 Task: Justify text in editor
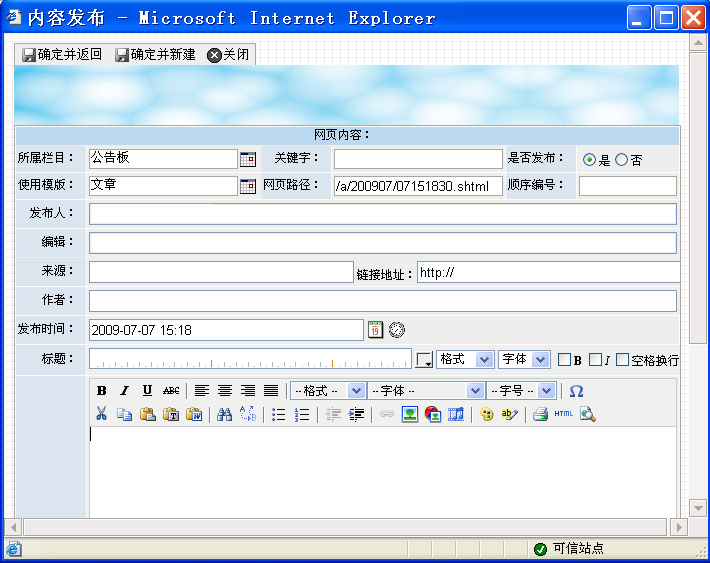271,390
